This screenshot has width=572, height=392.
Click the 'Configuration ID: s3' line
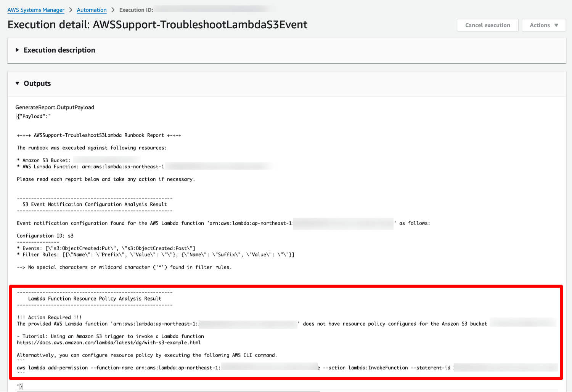[45, 236]
